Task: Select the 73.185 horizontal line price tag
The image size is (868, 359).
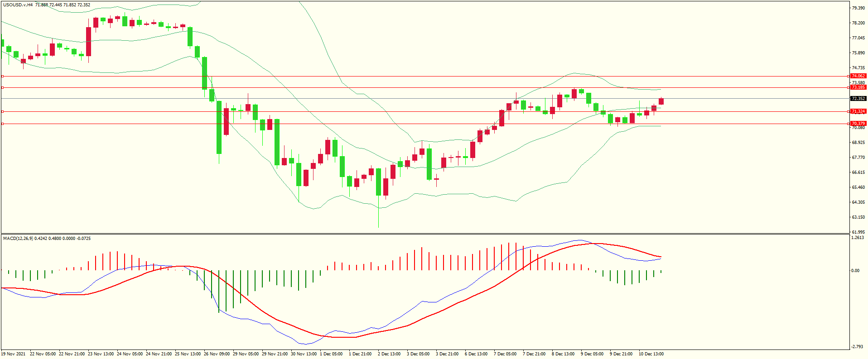Action: (858, 87)
